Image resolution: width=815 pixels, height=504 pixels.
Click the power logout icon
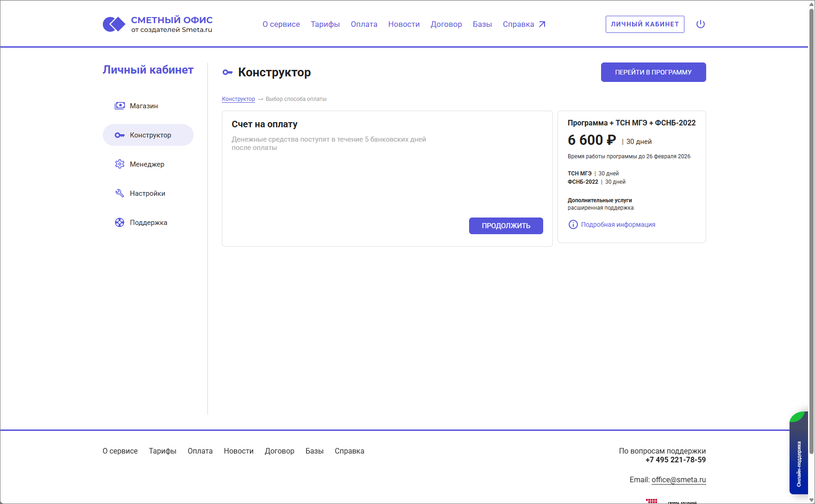[x=700, y=24]
